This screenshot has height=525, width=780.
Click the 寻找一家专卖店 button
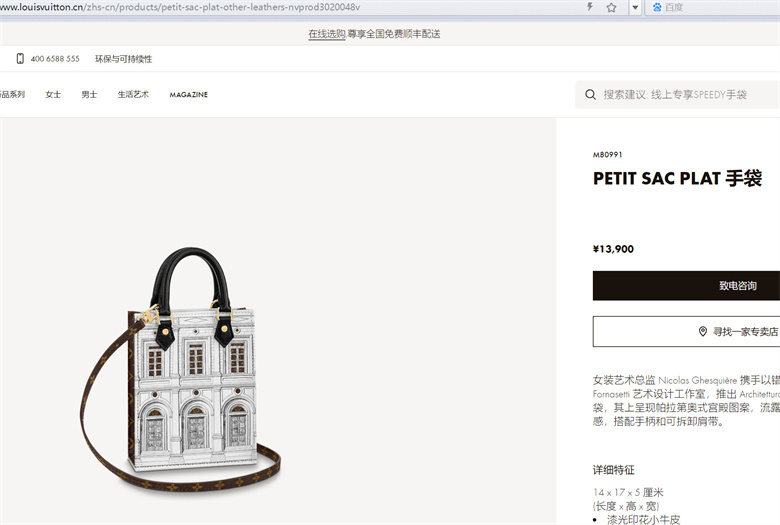(686, 331)
